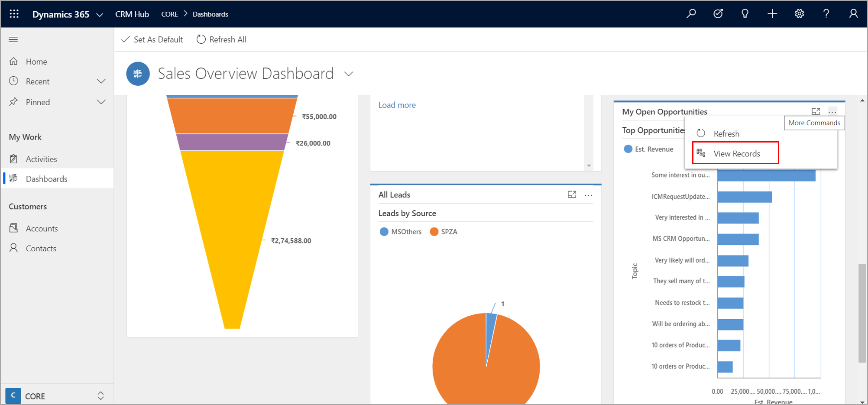Toggle the SPZA legend item
Screen dimensions: 868x405
coord(444,232)
